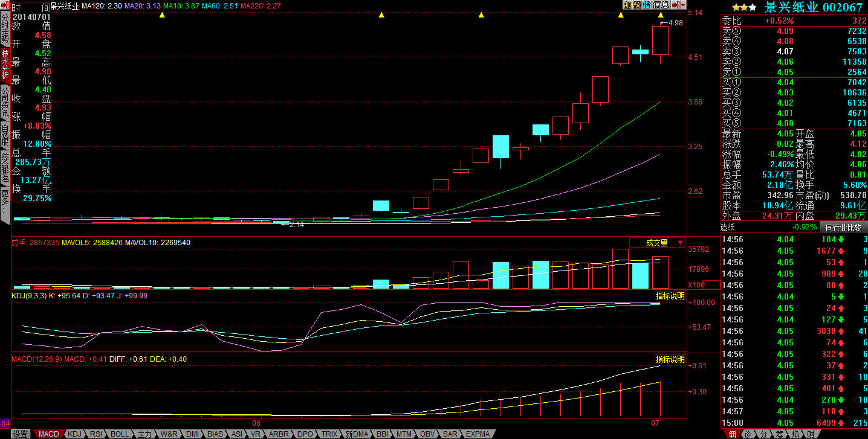The width and height of the screenshot is (868, 439).
Task: Switch to the DMI indicator tab
Action: [192, 434]
